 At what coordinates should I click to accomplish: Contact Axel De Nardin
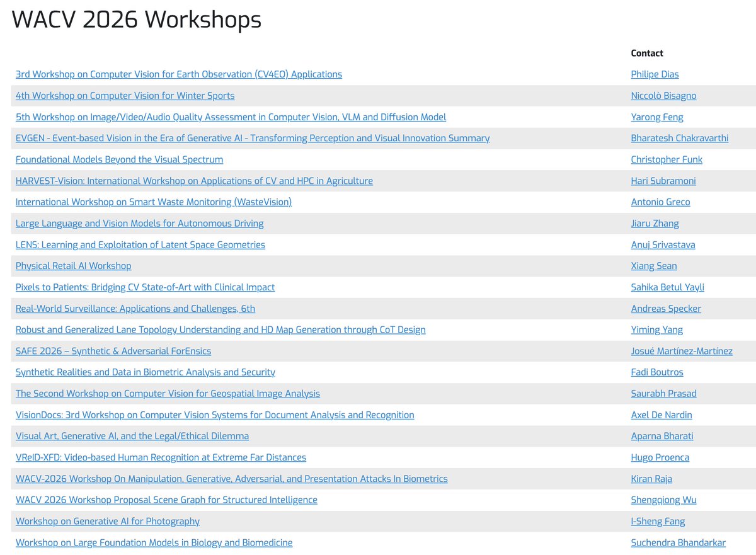661,415
